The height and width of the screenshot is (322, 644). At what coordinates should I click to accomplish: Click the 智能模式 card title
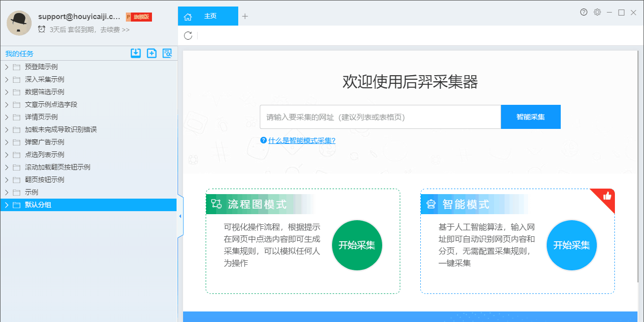[x=466, y=204]
